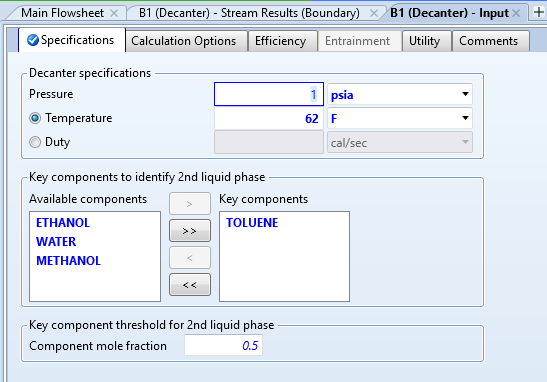
Task: Switch to the Main Flowsheet tab
Action: click(62, 13)
